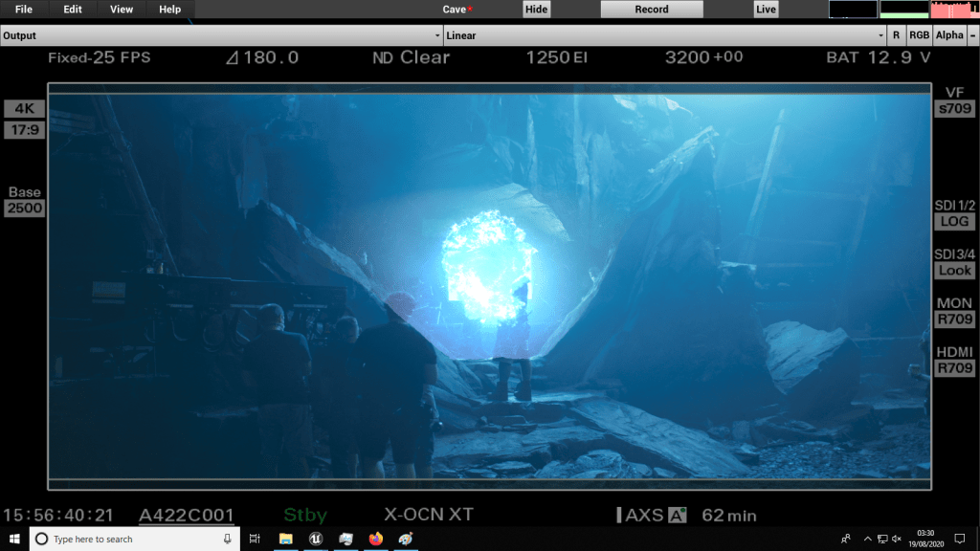
Task: Open Task View in the taskbar
Action: point(255,540)
